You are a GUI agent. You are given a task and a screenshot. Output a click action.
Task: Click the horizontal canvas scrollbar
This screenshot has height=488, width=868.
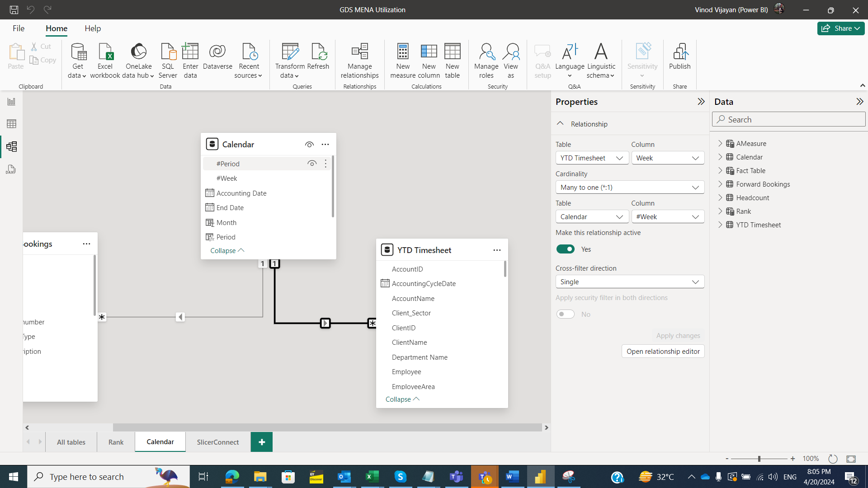(x=327, y=427)
